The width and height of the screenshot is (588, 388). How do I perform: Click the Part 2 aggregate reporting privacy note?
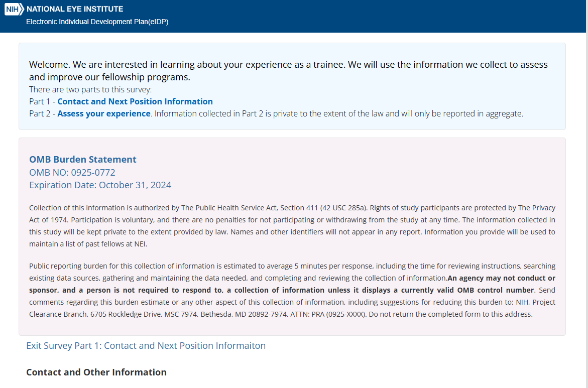click(x=339, y=113)
